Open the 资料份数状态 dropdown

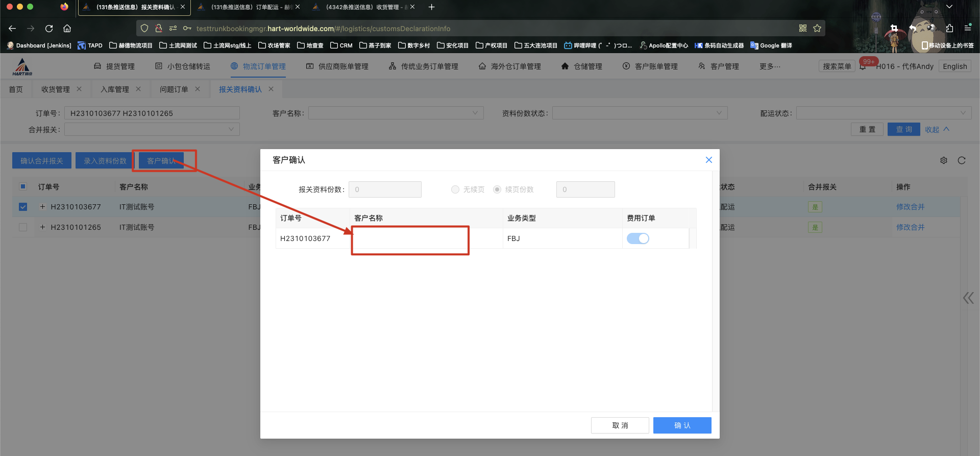(640, 113)
